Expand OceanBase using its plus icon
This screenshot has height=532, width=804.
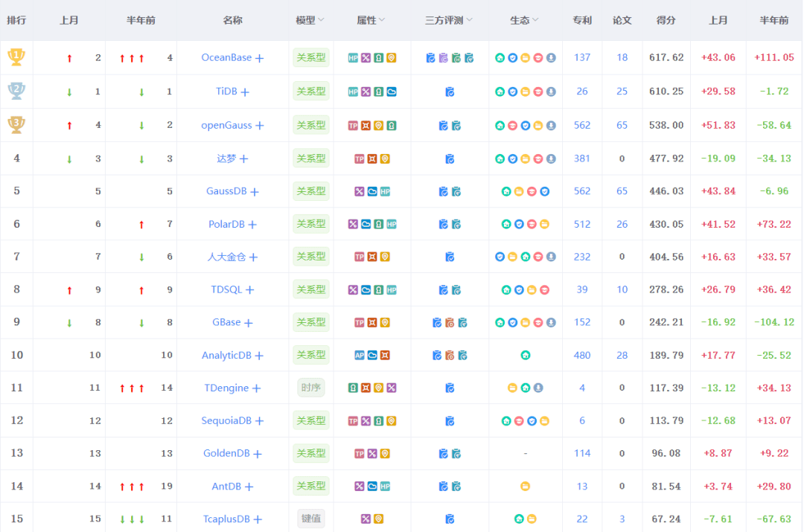coord(260,59)
